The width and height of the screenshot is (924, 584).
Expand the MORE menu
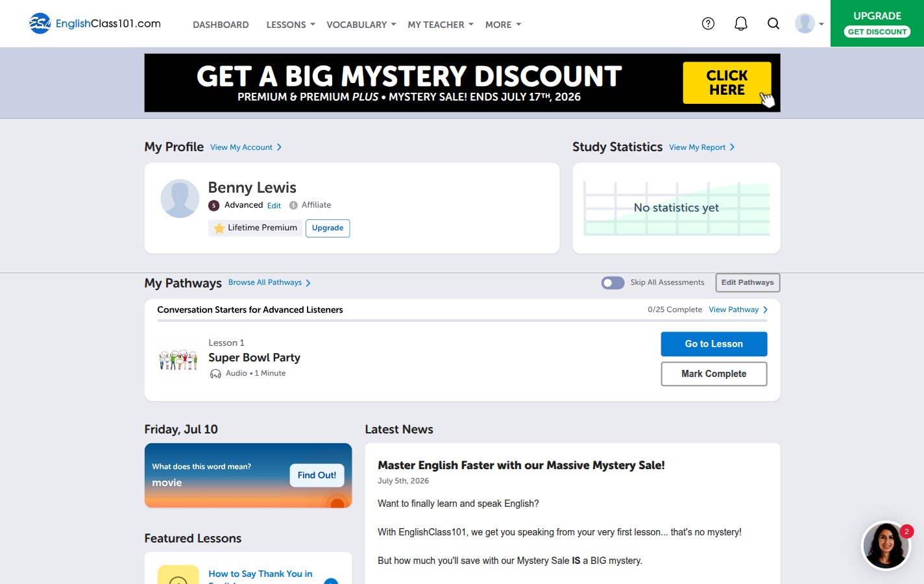[503, 25]
